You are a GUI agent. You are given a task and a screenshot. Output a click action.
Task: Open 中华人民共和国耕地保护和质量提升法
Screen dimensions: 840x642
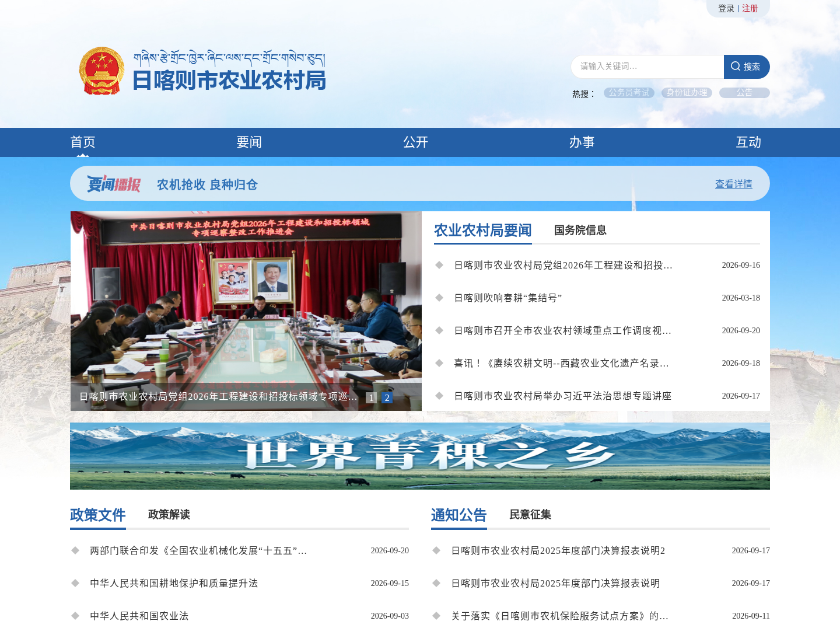[x=174, y=584]
